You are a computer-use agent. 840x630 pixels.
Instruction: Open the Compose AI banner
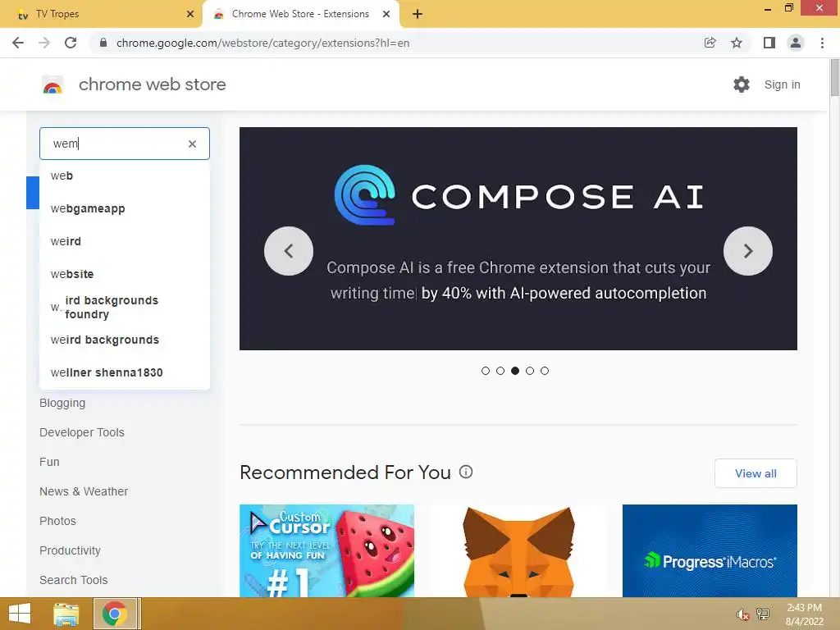518,239
